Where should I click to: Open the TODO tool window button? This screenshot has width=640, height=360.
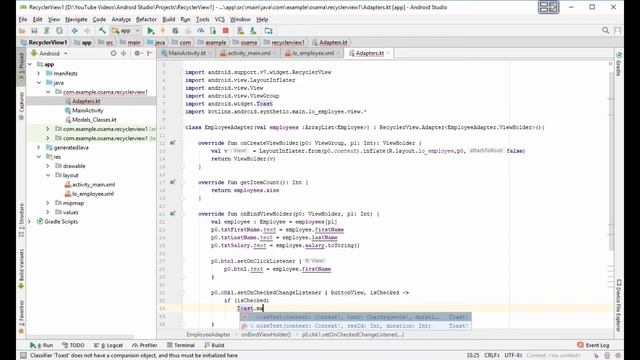click(73, 345)
